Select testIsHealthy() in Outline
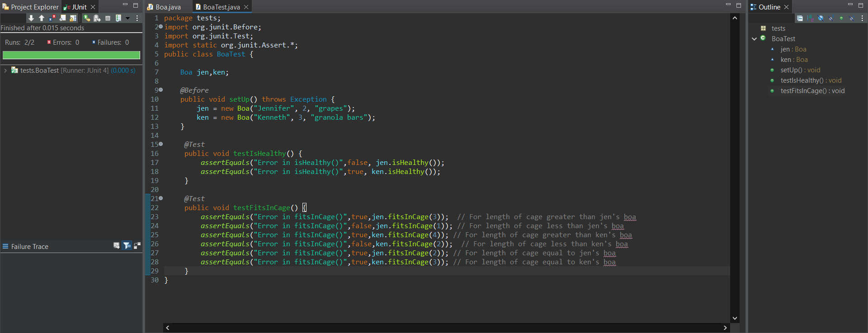 811,80
